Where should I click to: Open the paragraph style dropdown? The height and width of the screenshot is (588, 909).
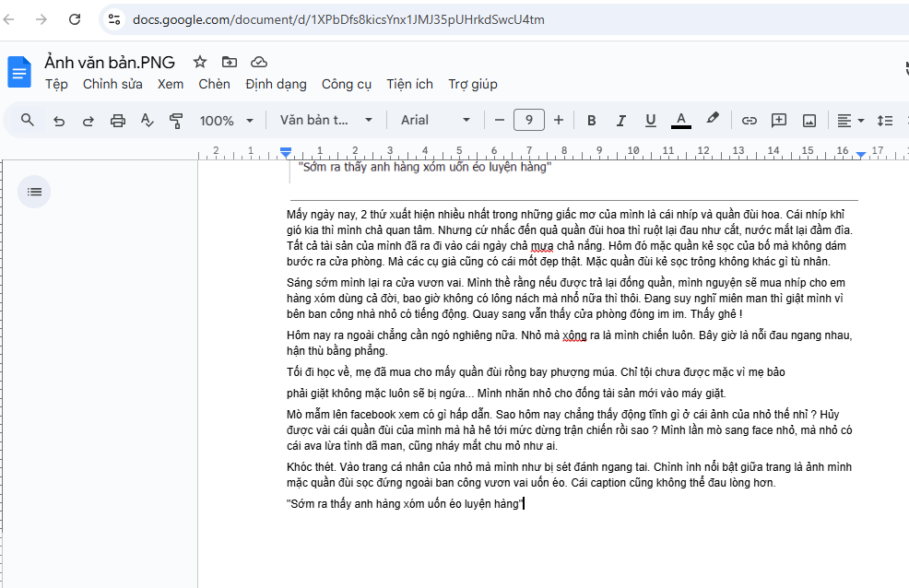coord(326,121)
